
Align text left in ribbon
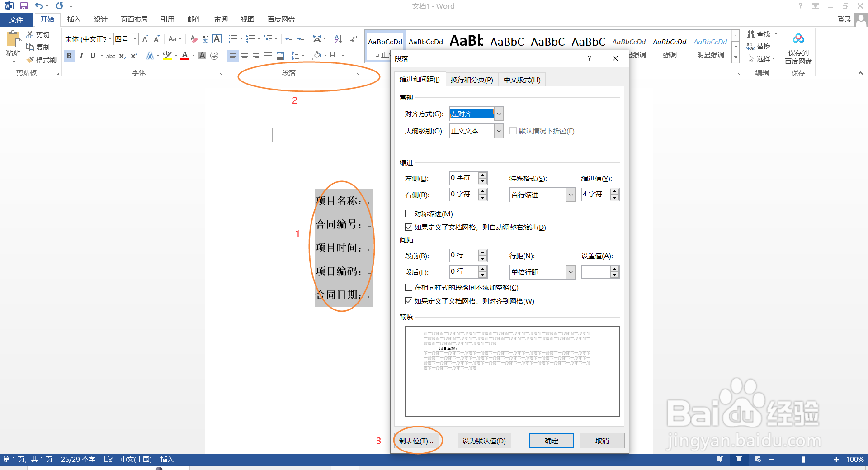(232, 56)
